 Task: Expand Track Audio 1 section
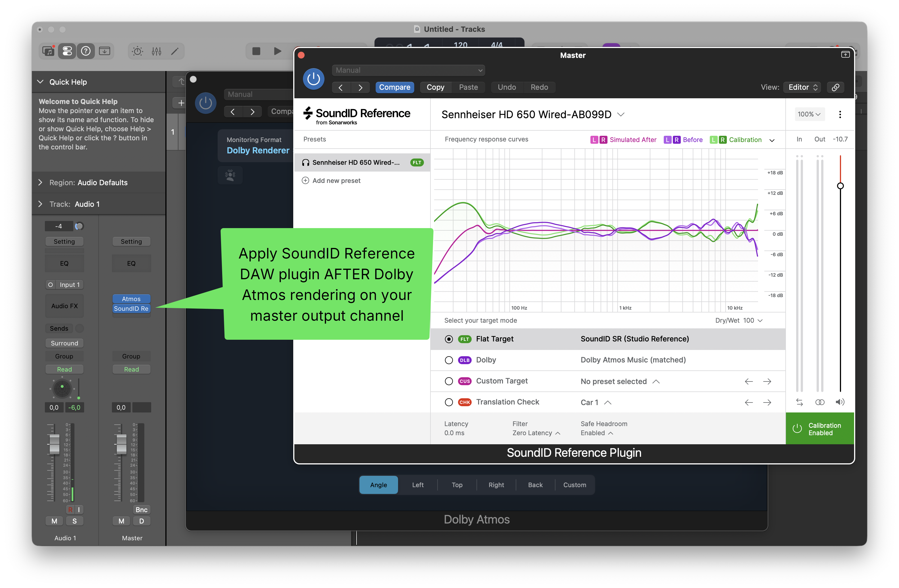[40, 204]
